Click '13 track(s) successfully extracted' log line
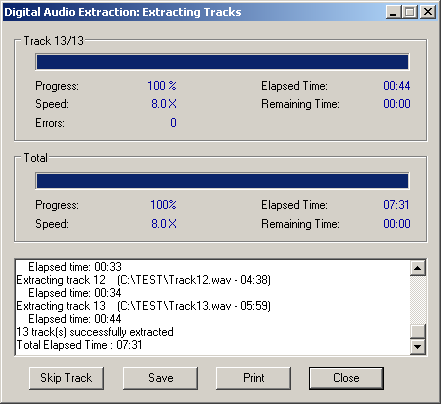Screen dimensions: 441x404 [95, 332]
